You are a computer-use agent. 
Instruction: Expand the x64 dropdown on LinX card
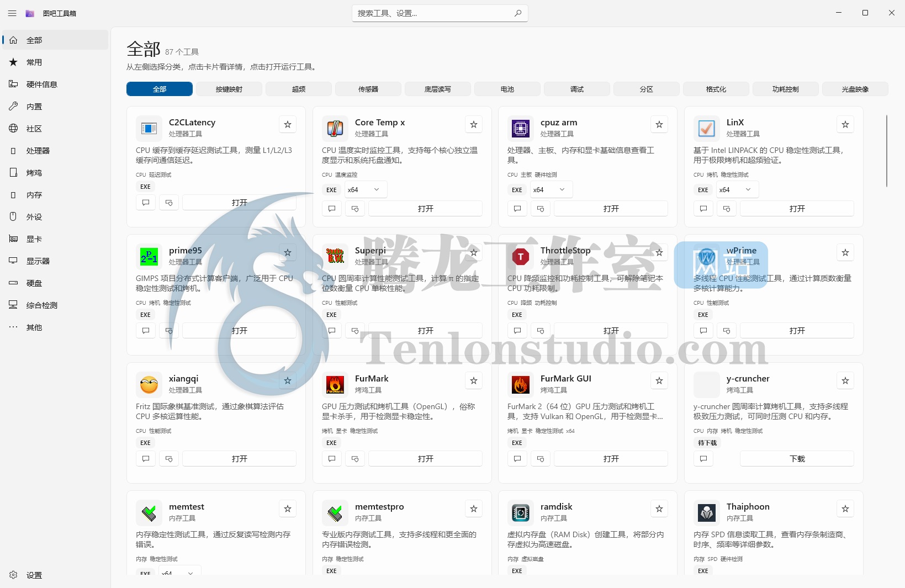pos(737,189)
